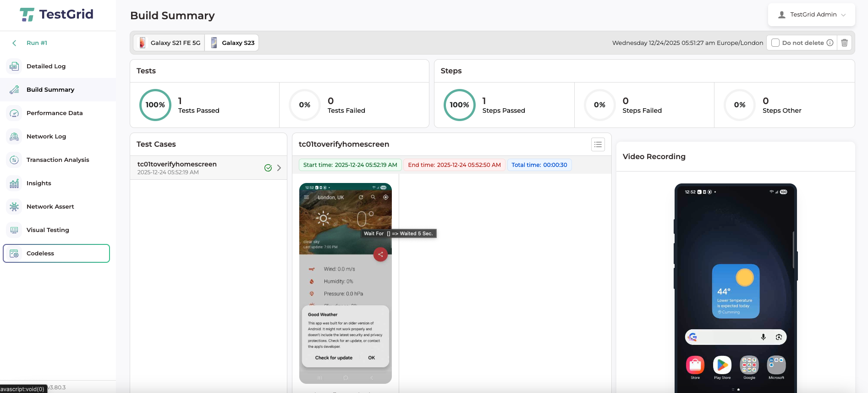Open the step list view icon
Screen dimensions: 868x393
point(598,144)
